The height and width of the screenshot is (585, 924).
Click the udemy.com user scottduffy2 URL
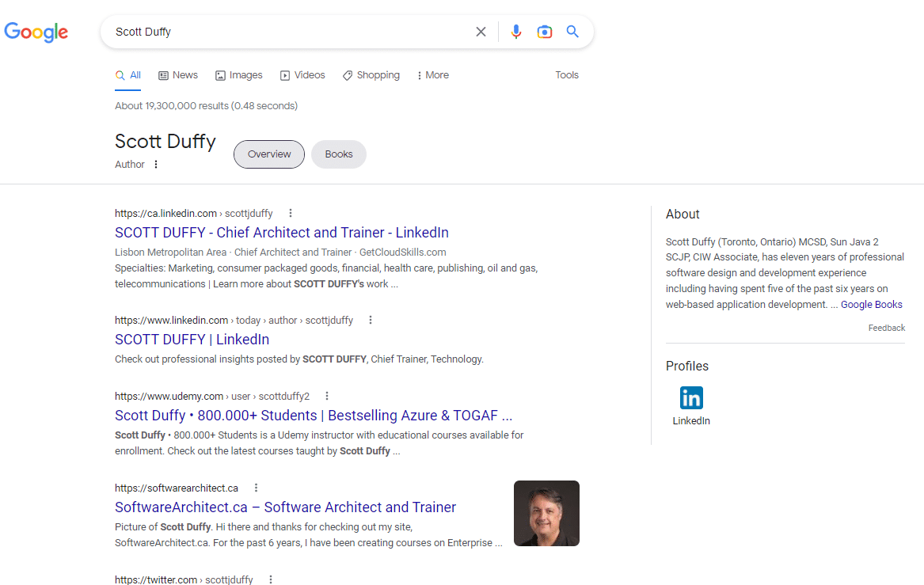pyautogui.click(x=212, y=396)
